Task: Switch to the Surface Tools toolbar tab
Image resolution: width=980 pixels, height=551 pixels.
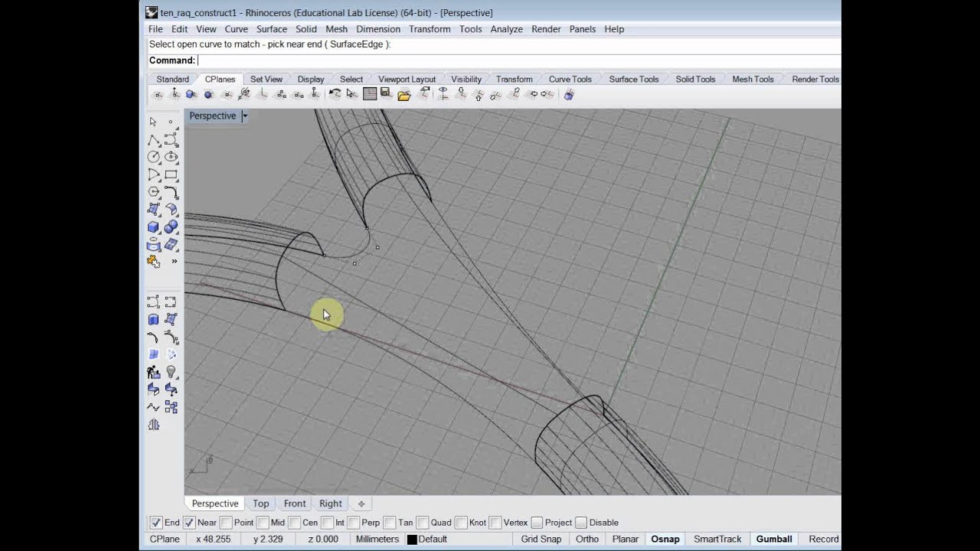Action: [x=634, y=79]
